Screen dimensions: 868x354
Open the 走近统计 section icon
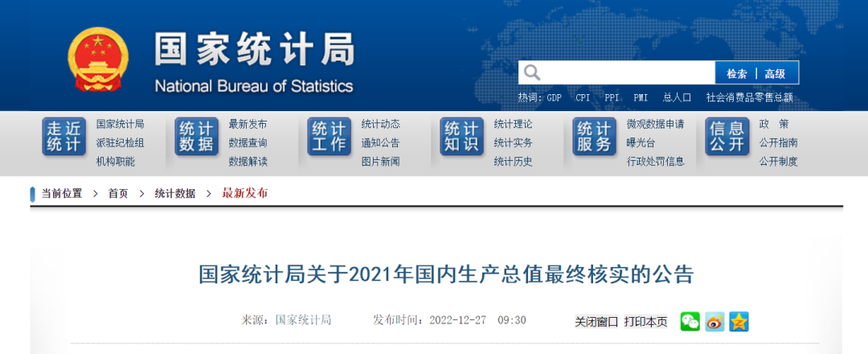pyautogui.click(x=63, y=137)
